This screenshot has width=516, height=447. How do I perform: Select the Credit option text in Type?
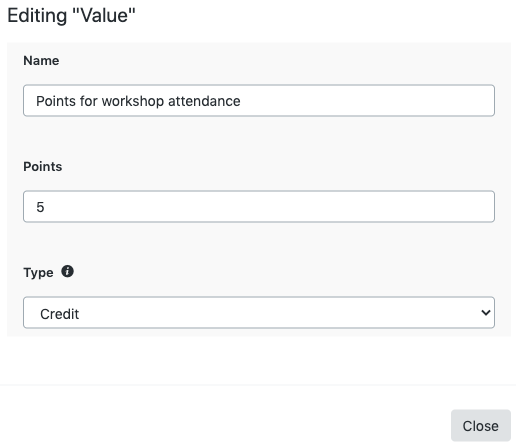(x=59, y=314)
